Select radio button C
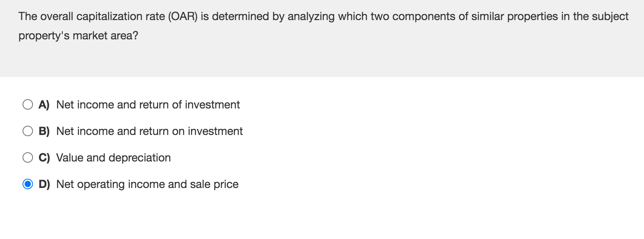The width and height of the screenshot is (644, 239). [x=28, y=157]
